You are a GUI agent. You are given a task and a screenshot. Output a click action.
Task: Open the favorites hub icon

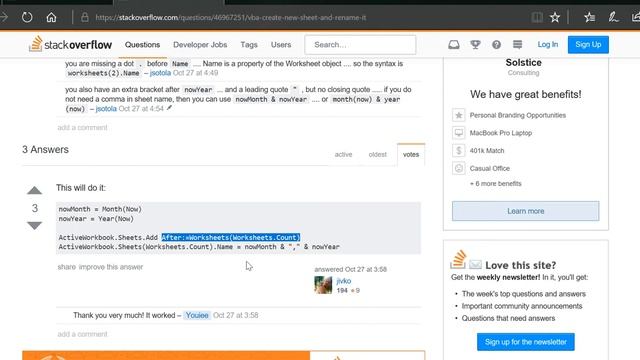pyautogui.click(x=589, y=17)
